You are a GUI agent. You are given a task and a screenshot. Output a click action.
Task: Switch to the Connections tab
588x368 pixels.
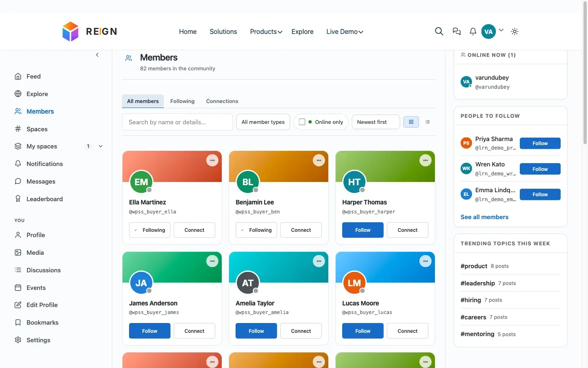click(222, 101)
